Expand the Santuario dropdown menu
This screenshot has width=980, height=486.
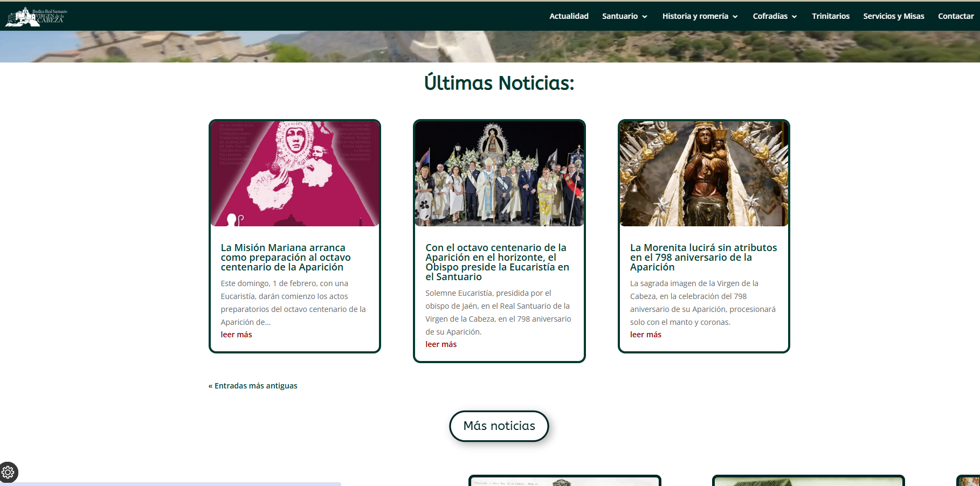(625, 16)
